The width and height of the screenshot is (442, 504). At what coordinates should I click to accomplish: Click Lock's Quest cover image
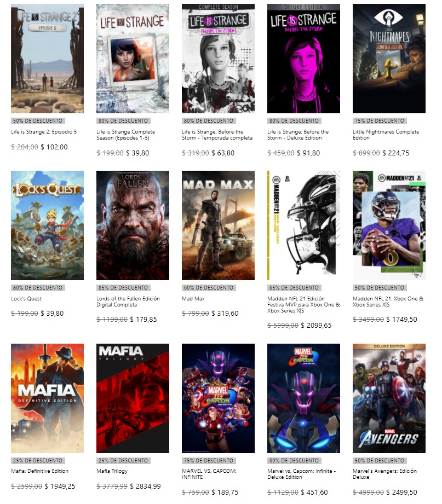[47, 225]
